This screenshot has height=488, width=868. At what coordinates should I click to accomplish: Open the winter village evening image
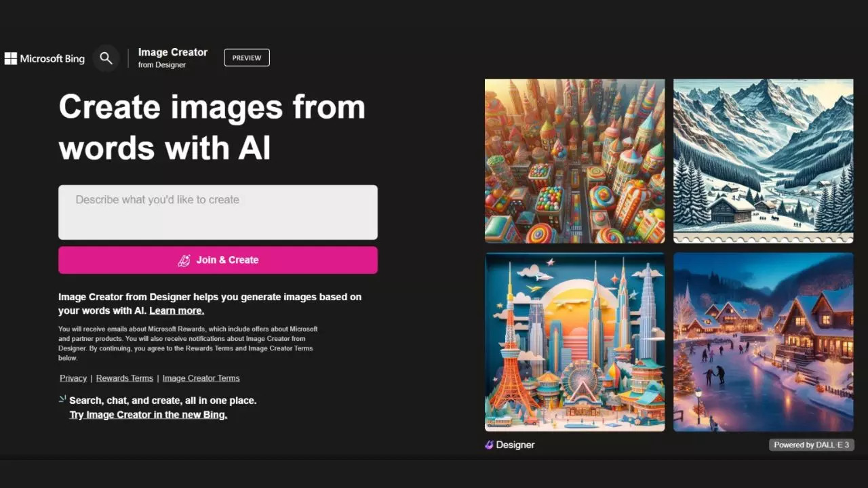pyautogui.click(x=763, y=342)
